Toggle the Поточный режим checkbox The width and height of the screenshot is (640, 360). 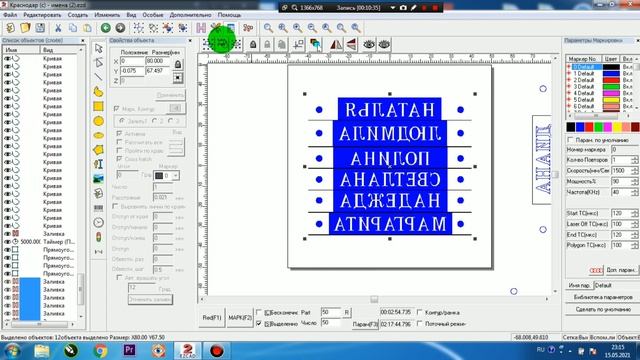[x=420, y=324]
